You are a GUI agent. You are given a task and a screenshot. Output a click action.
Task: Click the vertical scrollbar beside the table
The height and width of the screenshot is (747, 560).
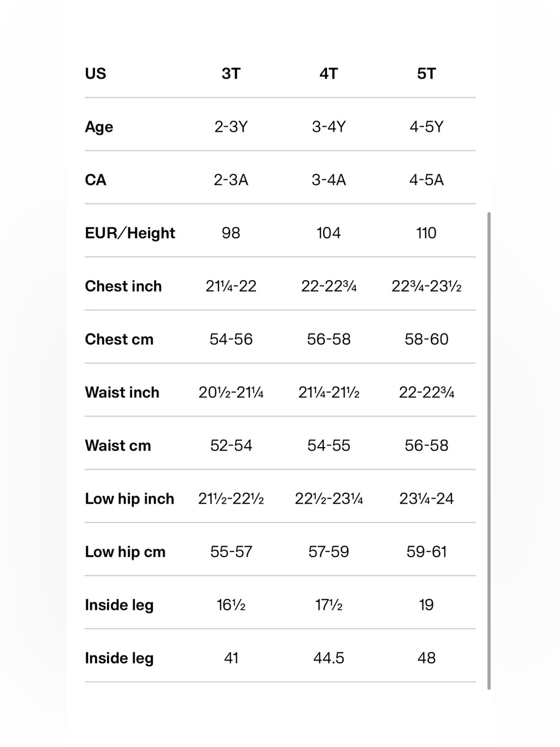[489, 451]
